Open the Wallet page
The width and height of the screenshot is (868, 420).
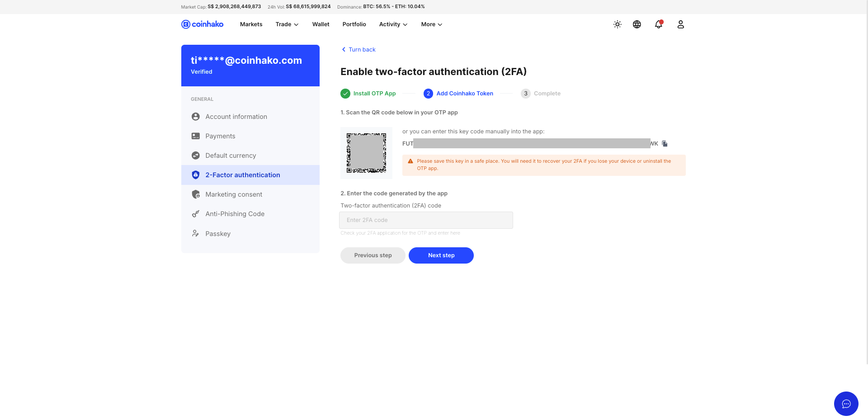(321, 24)
